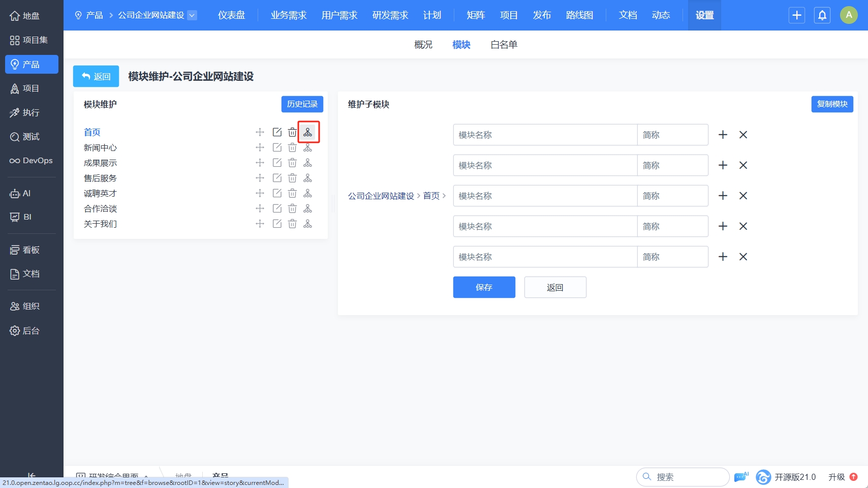This screenshot has height=488, width=868.
Task: Delete the 关于我们 module
Action: [292, 224]
